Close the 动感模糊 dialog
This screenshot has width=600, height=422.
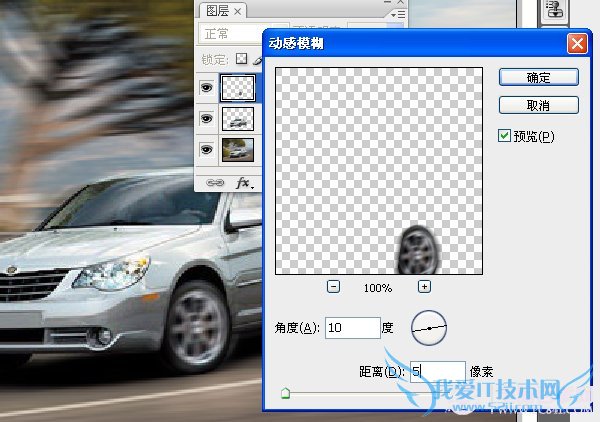pos(577,44)
